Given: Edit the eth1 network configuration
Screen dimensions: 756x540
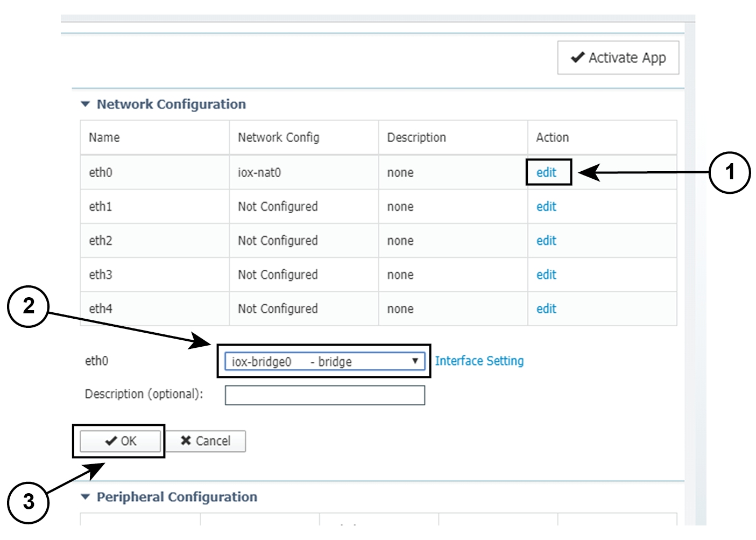Looking at the screenshot, I should pyautogui.click(x=546, y=206).
